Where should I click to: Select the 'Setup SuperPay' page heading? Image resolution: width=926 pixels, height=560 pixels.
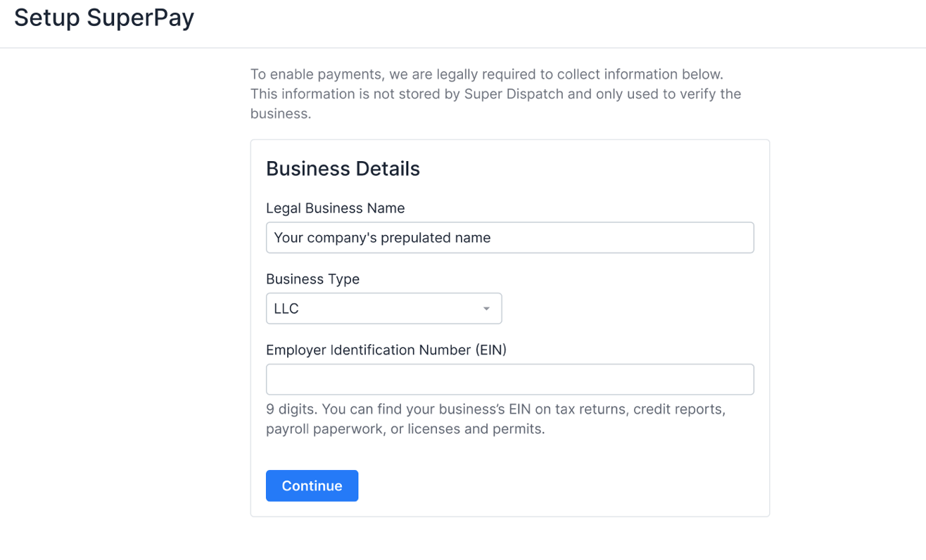pyautogui.click(x=104, y=18)
